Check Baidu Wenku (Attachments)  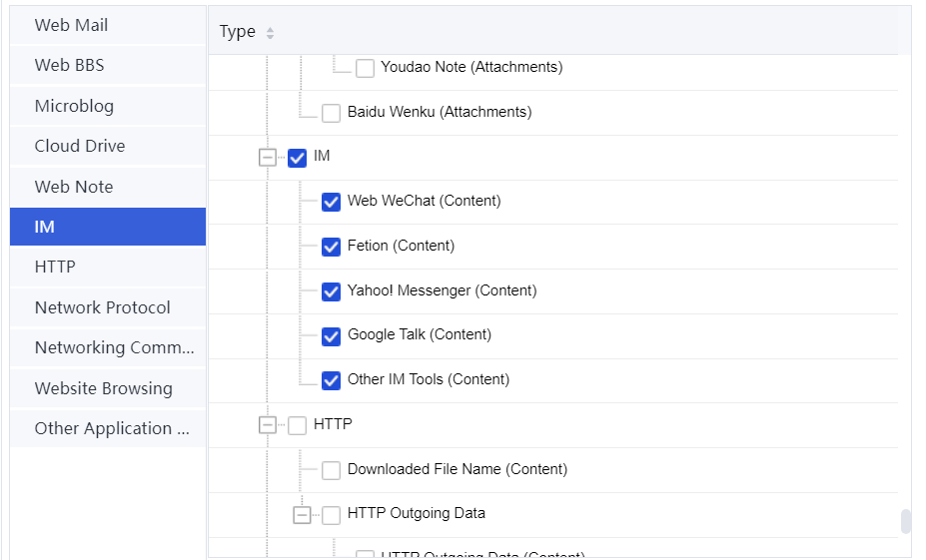pos(331,113)
